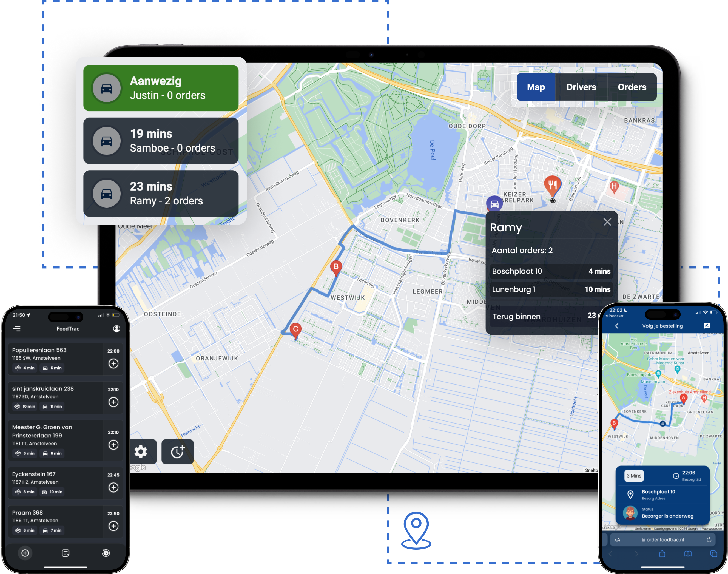The width and height of the screenshot is (728, 574).
Task: Click the add-time clock button on tablet
Action: pyautogui.click(x=178, y=452)
